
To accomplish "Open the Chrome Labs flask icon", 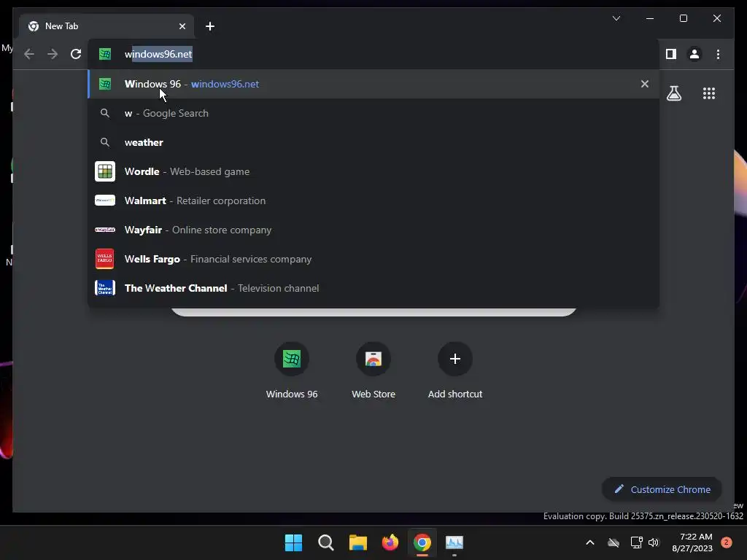I will tap(673, 93).
